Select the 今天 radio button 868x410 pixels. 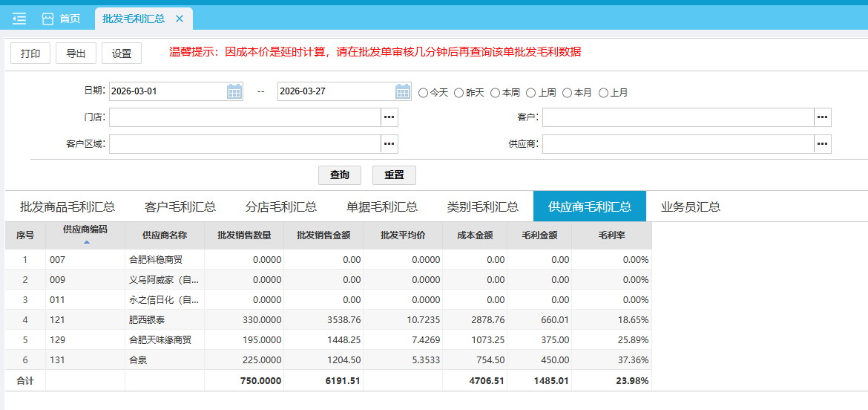pyautogui.click(x=424, y=93)
